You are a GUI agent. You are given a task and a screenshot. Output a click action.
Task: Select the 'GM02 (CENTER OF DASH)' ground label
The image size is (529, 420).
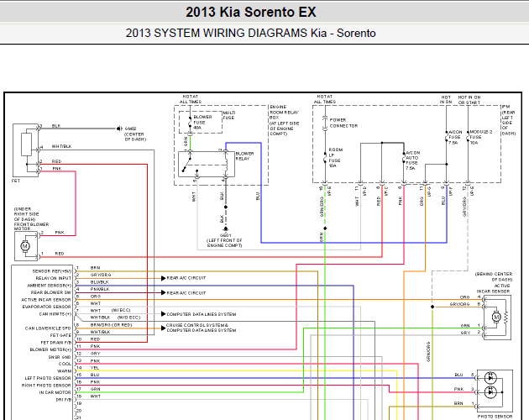click(x=135, y=134)
